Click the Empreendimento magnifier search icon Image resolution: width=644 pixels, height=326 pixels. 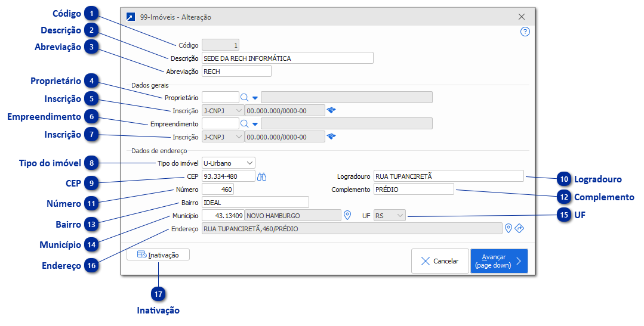244,124
